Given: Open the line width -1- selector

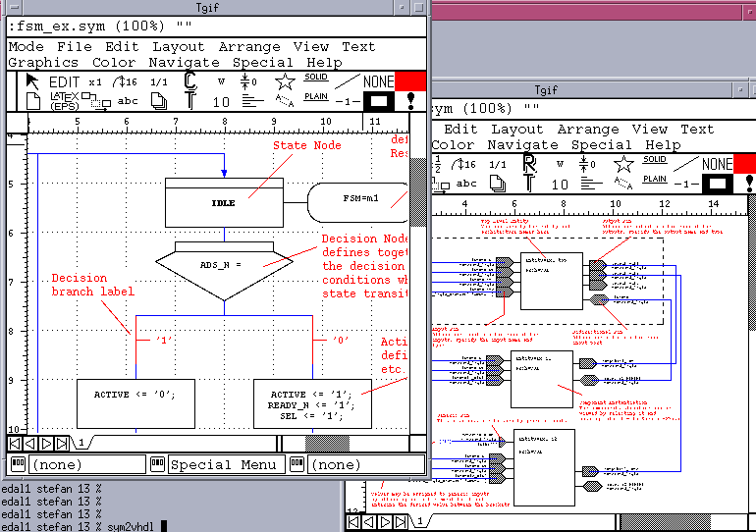Looking at the screenshot, I should tap(346, 100).
